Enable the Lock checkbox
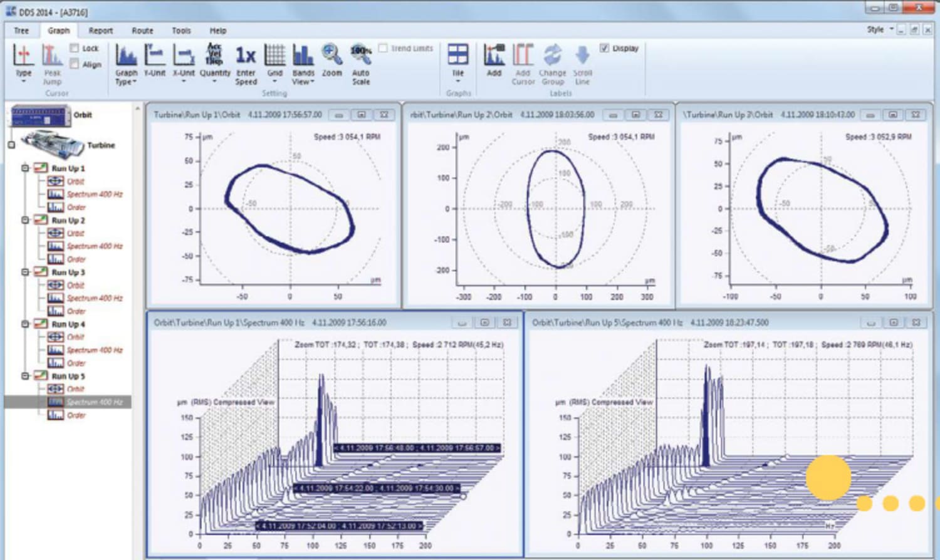The image size is (940, 560). (75, 48)
